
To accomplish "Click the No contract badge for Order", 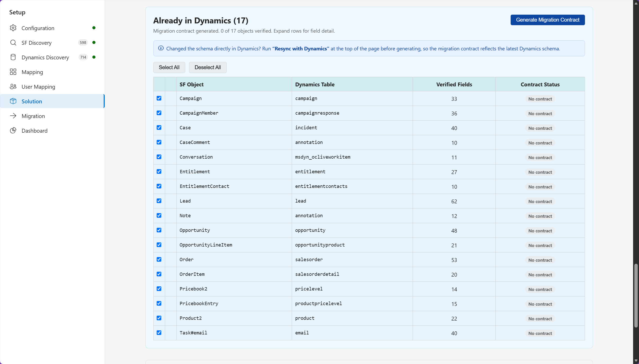I will (540, 260).
